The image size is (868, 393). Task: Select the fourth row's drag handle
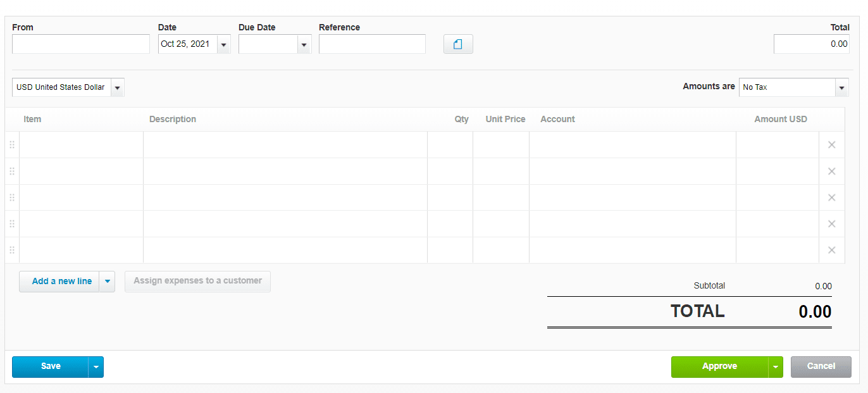point(12,224)
